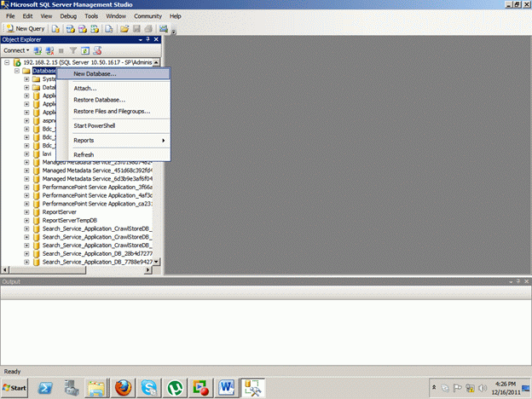
Task: Start a SQL Server Compact Query
Action: coord(109,29)
